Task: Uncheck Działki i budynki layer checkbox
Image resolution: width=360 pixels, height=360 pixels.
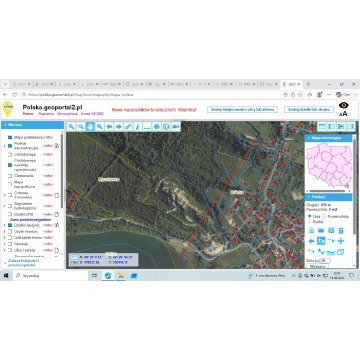Action: (10, 225)
